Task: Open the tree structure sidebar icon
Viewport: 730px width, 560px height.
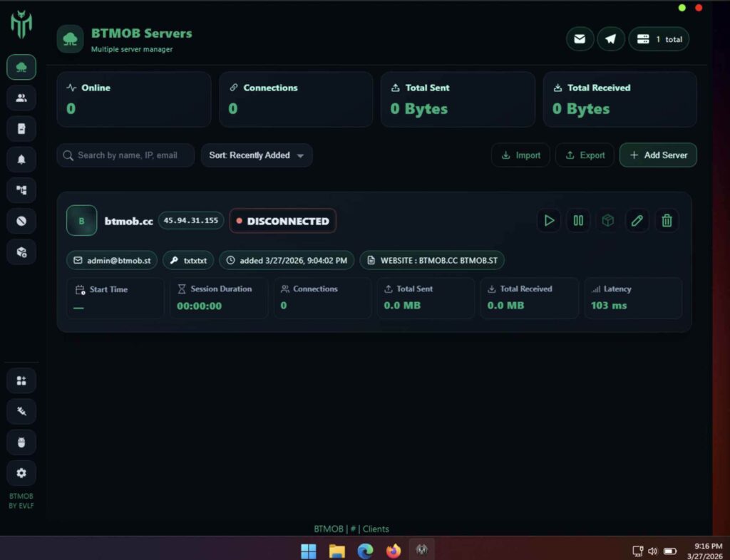Action: (21, 190)
